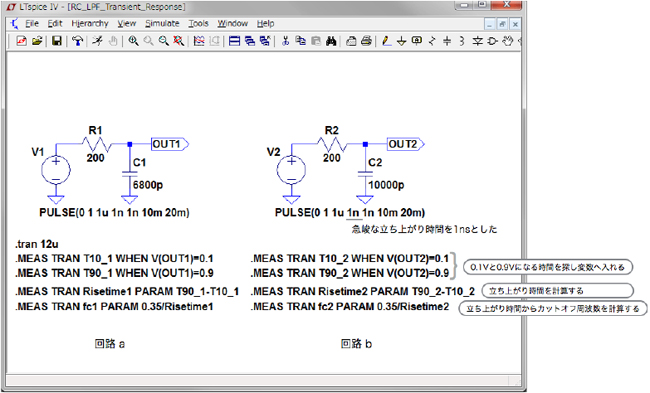The image size is (650, 393).
Task: Click the Zoom In magnifier icon
Action: 133,41
